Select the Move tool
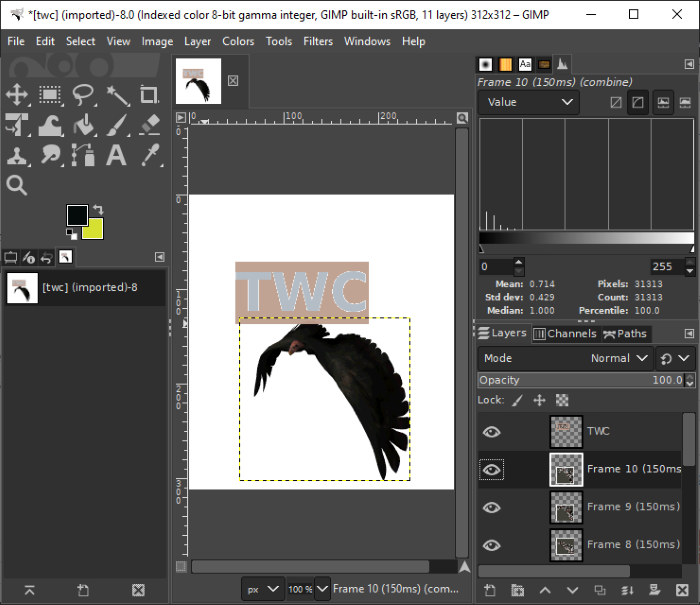The height and width of the screenshot is (605, 700). 17,95
